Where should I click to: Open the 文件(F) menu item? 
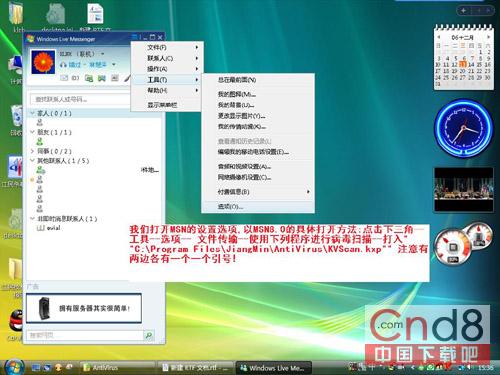(x=166, y=47)
